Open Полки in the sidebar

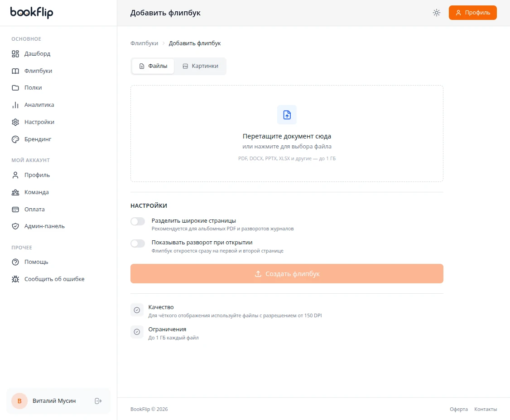(x=58, y=88)
